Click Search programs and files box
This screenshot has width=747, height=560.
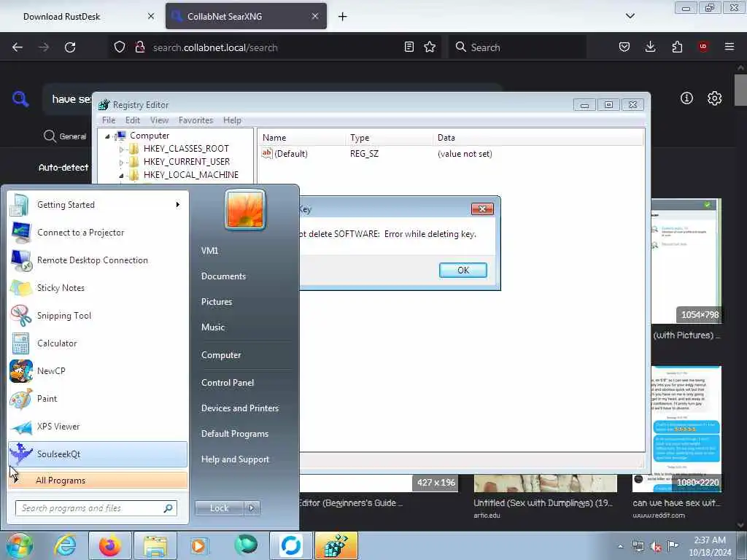tap(96, 508)
